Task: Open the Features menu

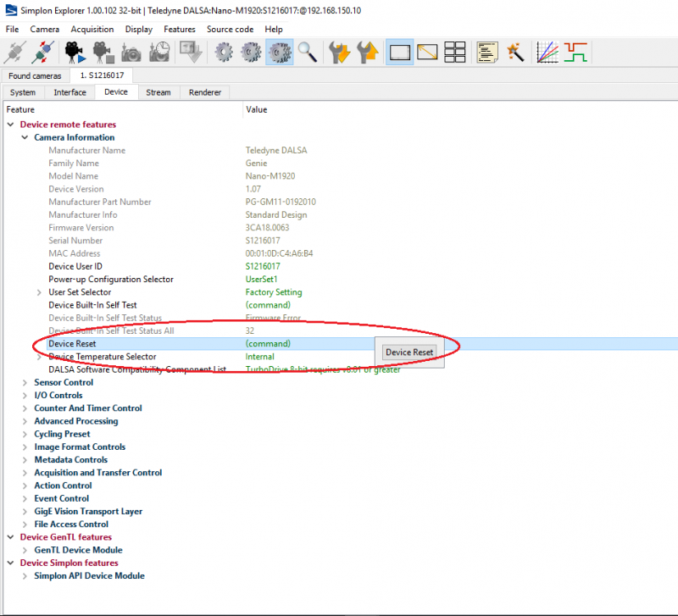Action: (x=180, y=30)
